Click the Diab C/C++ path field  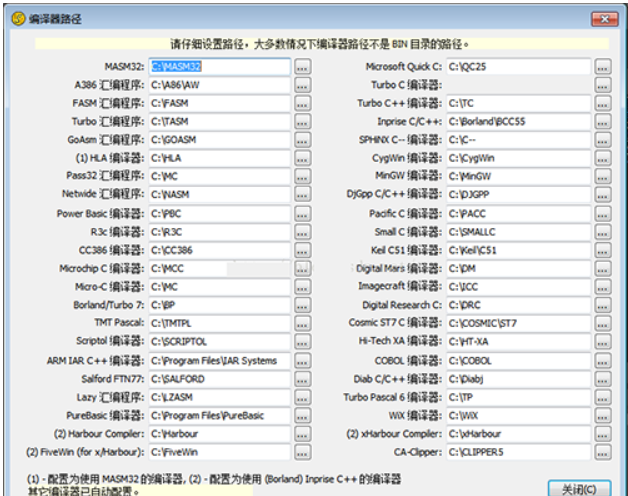tap(519, 379)
